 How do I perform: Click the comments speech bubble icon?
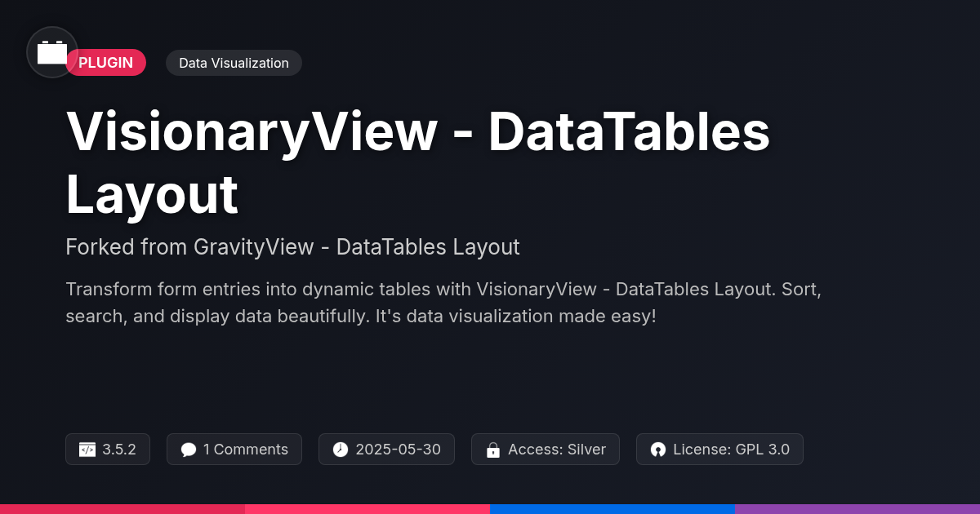point(189,450)
